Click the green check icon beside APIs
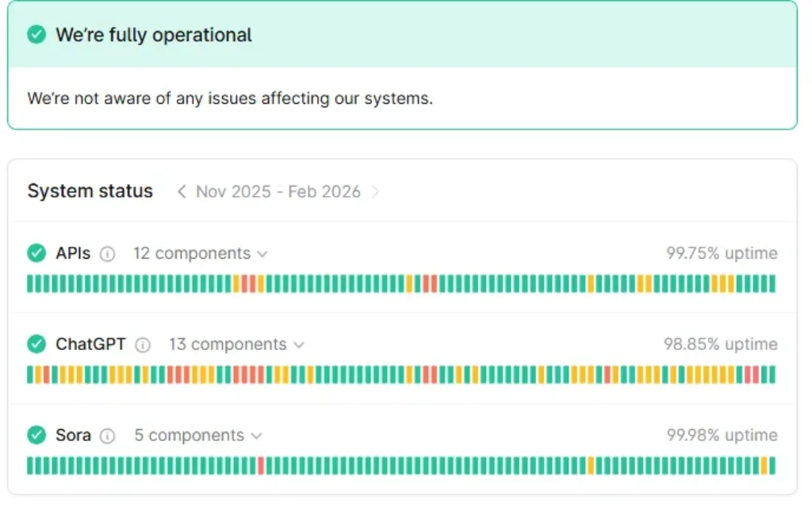 (36, 253)
